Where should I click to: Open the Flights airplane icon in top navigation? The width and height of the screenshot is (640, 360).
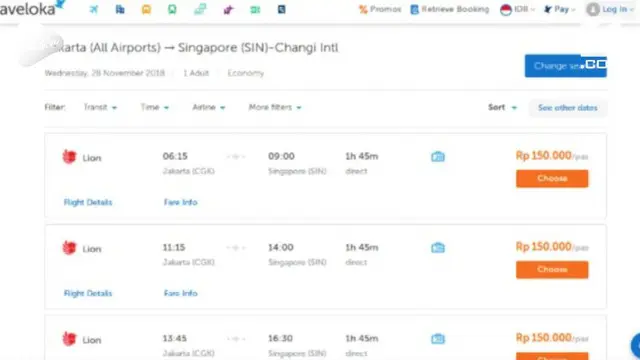coord(94,9)
